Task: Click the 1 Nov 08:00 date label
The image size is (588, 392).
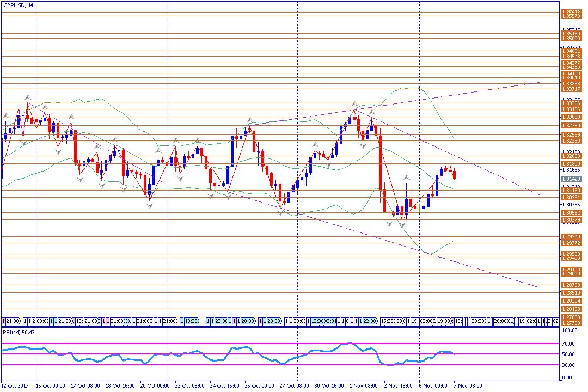Action: pos(363,385)
